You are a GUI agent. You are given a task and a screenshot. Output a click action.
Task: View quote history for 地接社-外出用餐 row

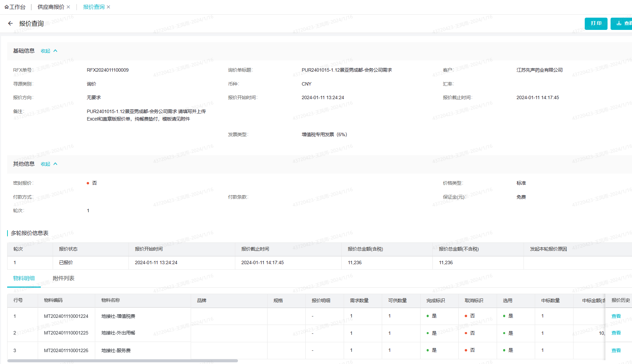pos(616,333)
